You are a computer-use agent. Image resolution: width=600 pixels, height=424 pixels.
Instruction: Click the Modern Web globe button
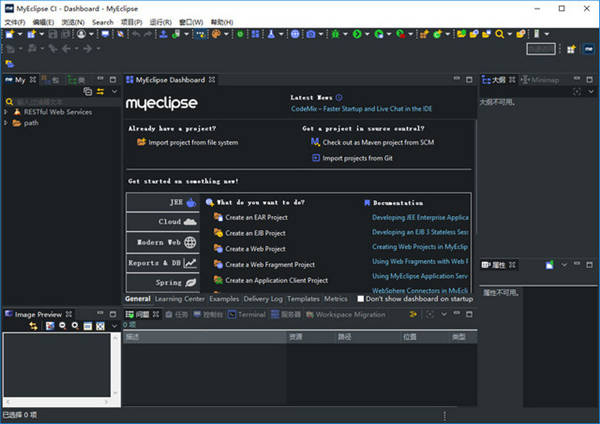point(162,242)
